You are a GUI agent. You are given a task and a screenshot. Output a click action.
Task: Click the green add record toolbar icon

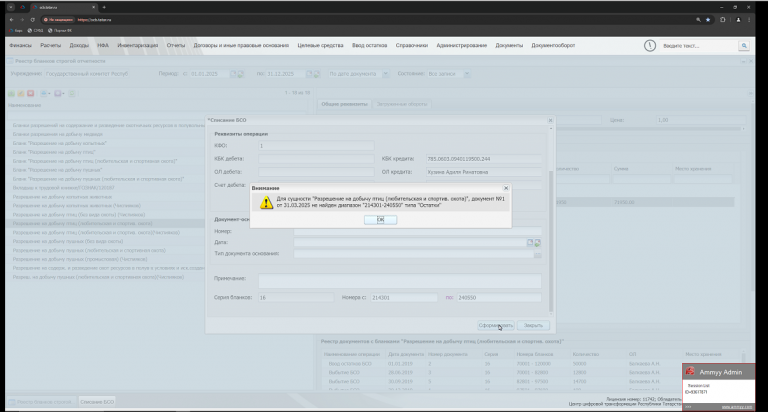coord(11,93)
